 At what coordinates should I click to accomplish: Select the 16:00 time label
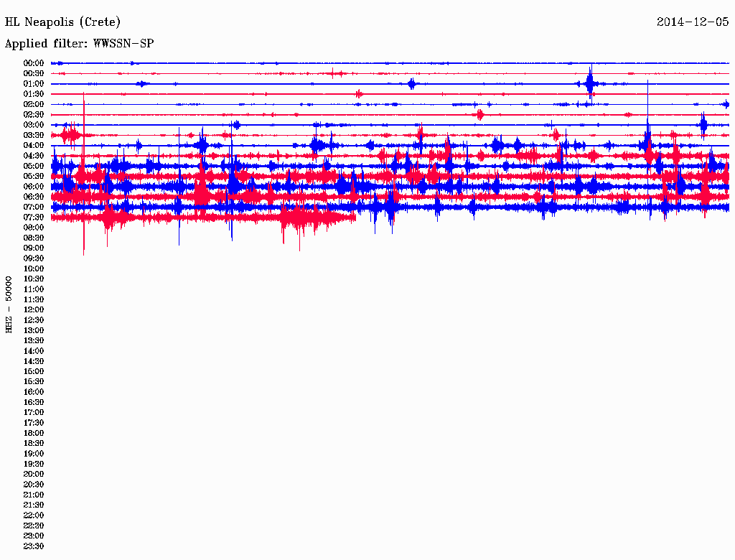[34, 391]
